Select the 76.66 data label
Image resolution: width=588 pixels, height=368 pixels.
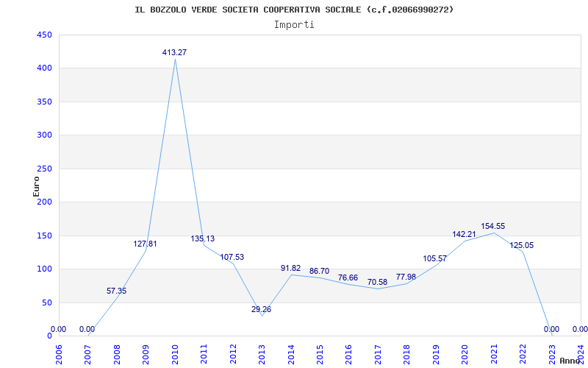(x=348, y=277)
